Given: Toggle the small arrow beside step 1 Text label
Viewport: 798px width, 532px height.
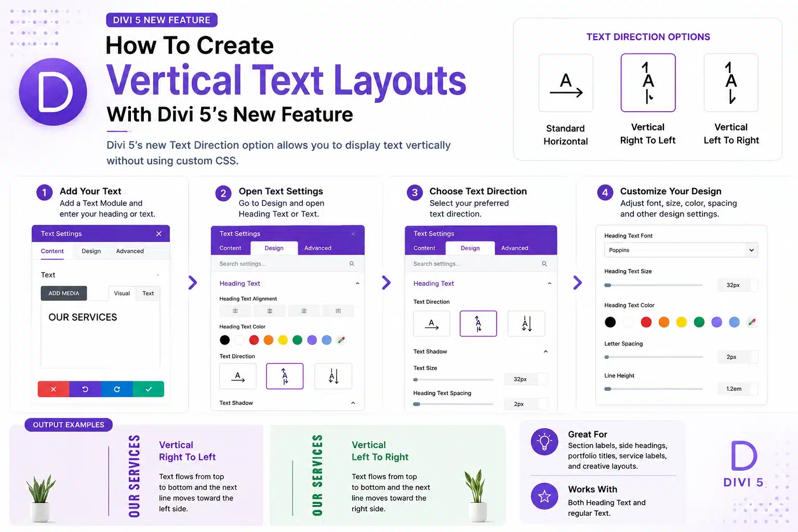Looking at the screenshot, I should (x=158, y=275).
